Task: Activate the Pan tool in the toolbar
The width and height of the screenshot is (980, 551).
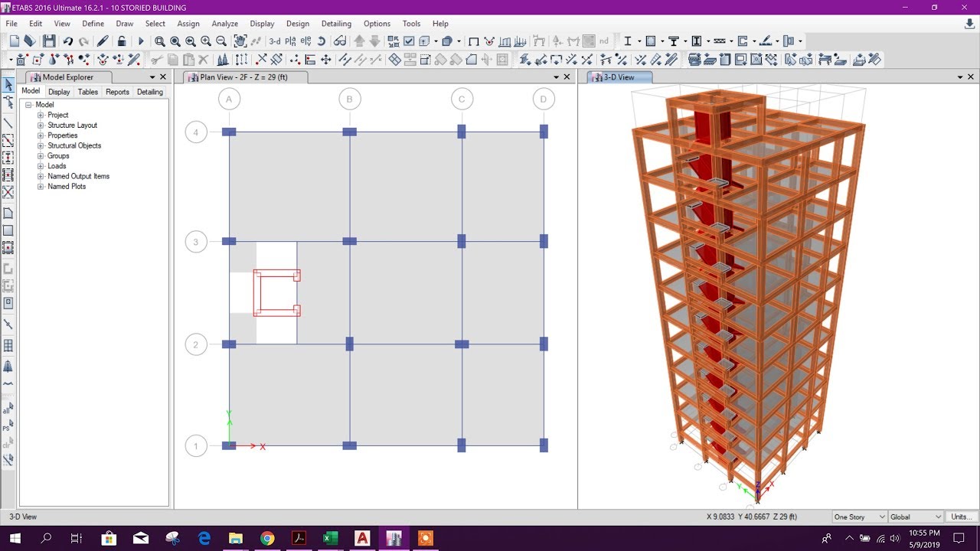Action: click(240, 41)
